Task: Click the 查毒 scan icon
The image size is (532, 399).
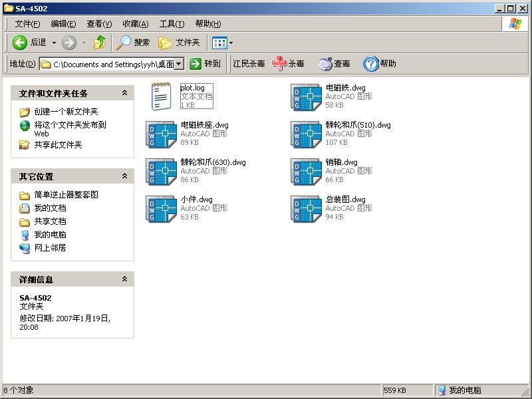Action: [x=325, y=64]
